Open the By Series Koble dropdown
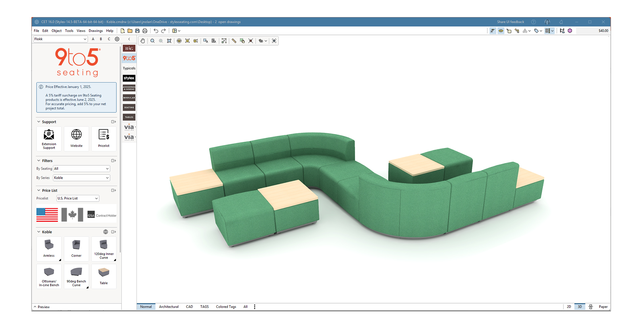Viewport: 644px width, 328px height. click(x=82, y=178)
